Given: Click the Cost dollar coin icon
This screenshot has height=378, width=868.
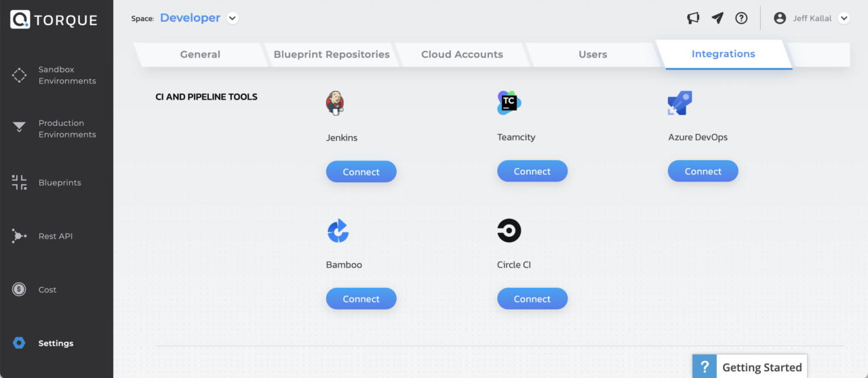Looking at the screenshot, I should [19, 289].
